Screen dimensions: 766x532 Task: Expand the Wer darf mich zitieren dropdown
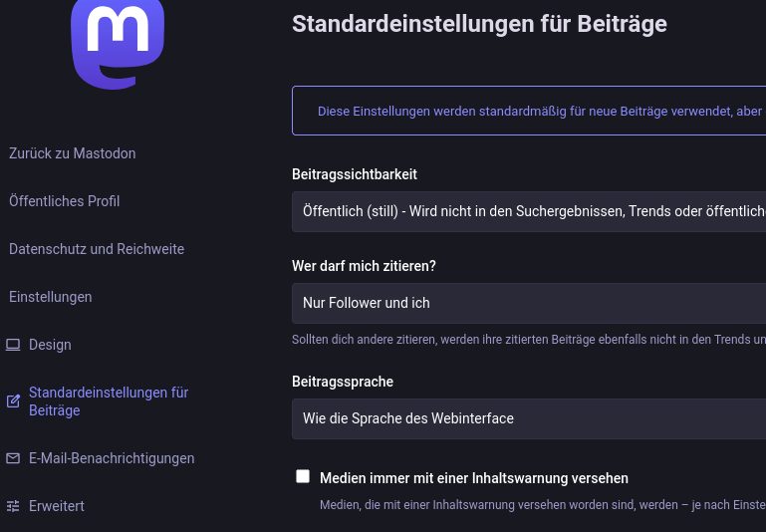tap(529, 303)
